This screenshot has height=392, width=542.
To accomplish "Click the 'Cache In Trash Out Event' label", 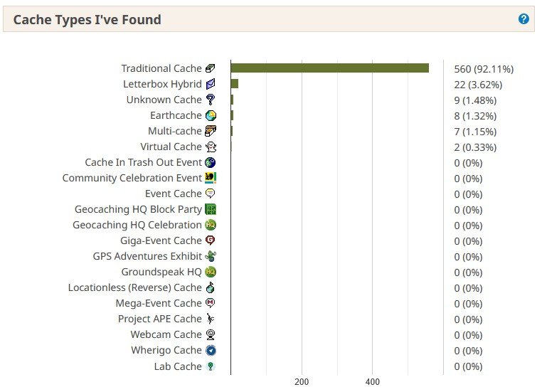I will tap(144, 162).
